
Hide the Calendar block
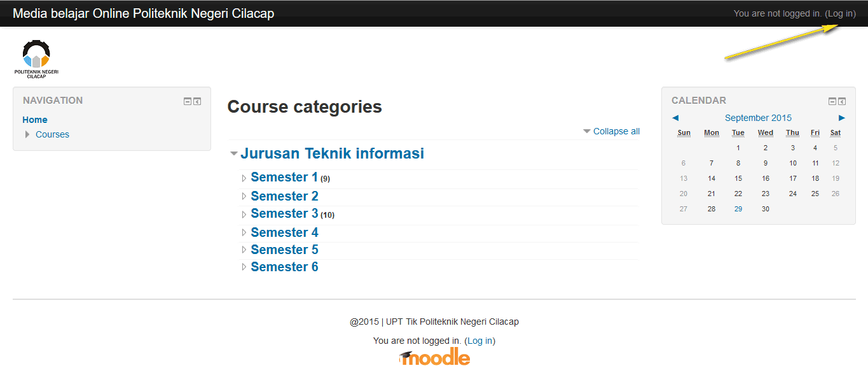coord(832,101)
